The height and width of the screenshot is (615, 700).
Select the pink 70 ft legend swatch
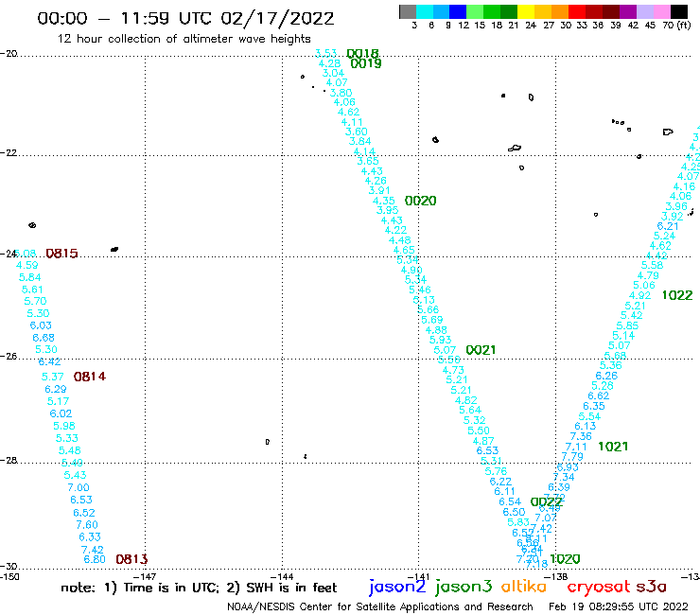(660, 11)
